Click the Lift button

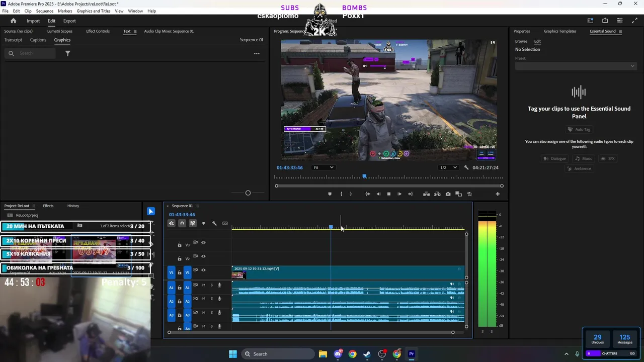pos(426,194)
